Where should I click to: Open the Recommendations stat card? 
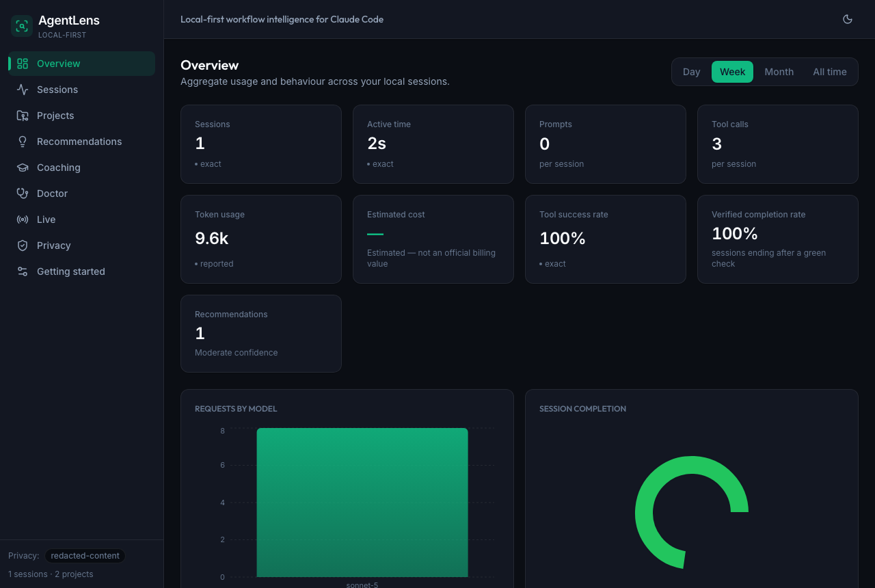click(x=261, y=334)
